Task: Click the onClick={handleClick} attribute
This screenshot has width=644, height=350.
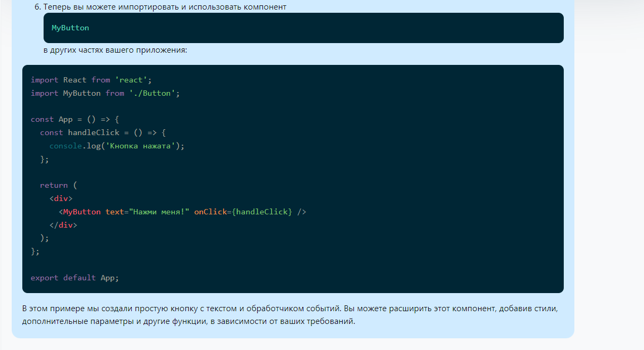Action: coord(243,212)
